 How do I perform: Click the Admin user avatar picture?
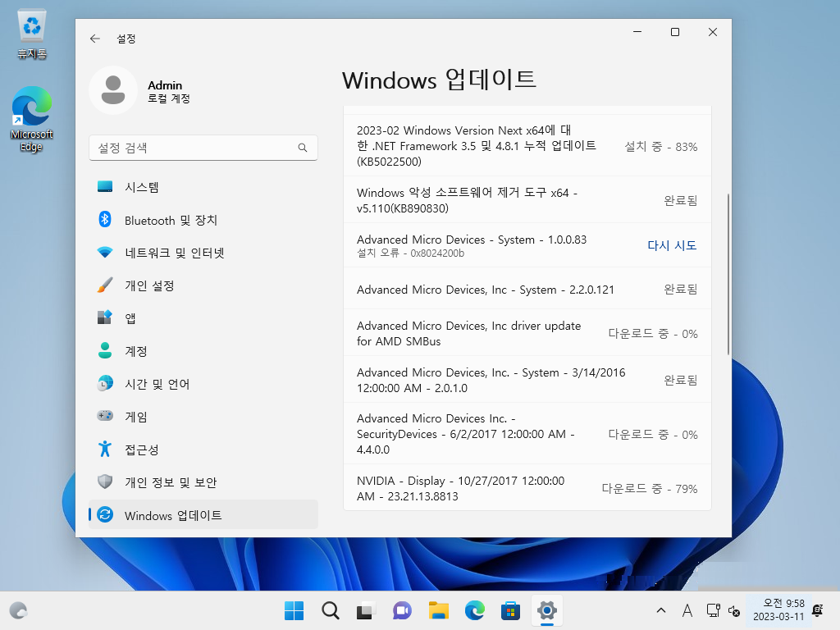coord(113,90)
